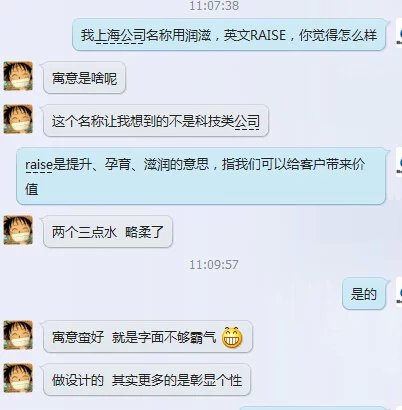Select the 是的 reply bubble
Viewport: 402px width, 410px height.
pyautogui.click(x=364, y=294)
